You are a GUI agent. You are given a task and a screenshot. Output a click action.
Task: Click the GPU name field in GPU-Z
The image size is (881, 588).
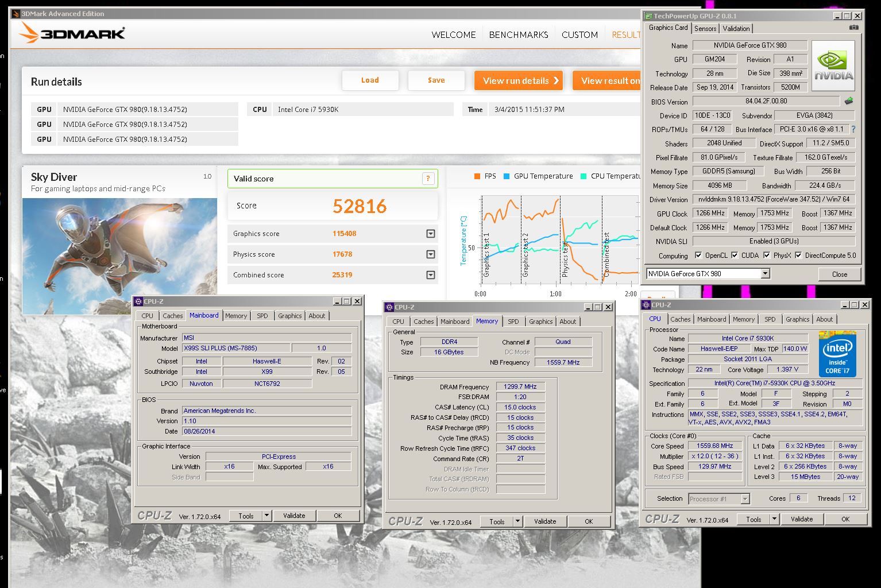(750, 45)
